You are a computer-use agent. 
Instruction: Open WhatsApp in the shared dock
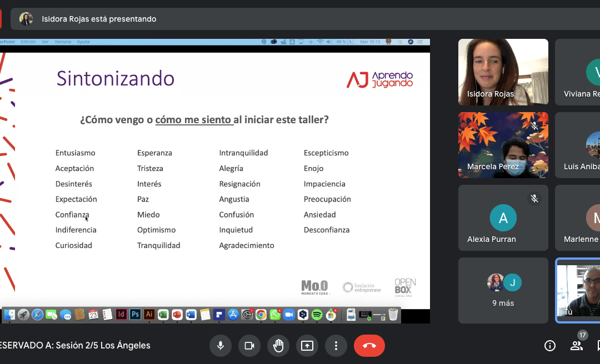(275, 315)
